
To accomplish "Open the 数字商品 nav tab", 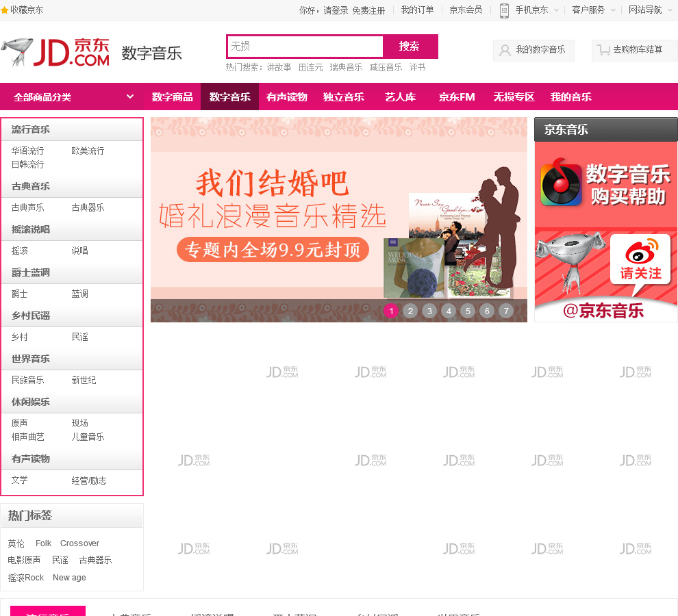I will coord(172,97).
